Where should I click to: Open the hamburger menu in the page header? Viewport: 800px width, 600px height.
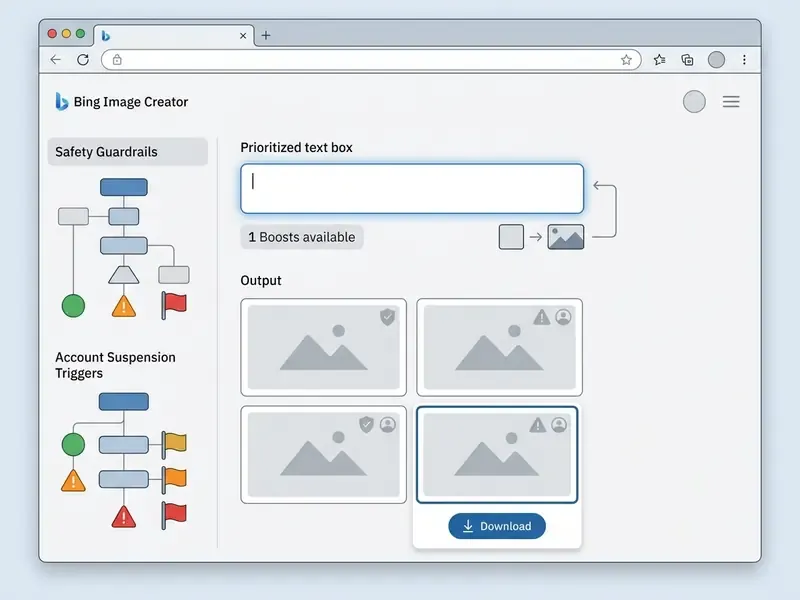[731, 102]
